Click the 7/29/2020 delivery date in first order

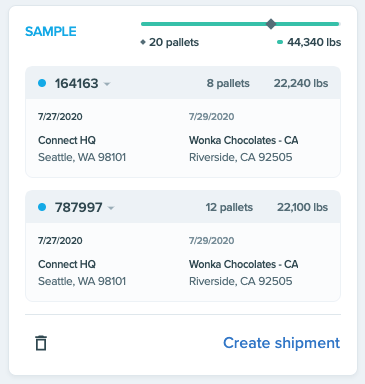(x=212, y=116)
